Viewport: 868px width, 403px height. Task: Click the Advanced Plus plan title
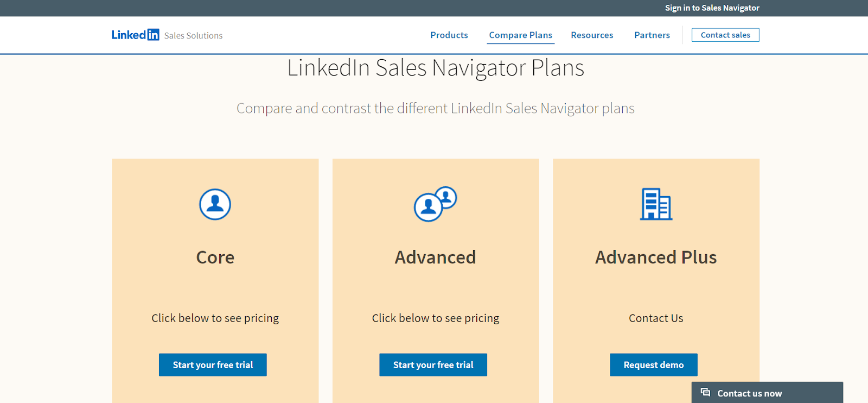(x=656, y=257)
